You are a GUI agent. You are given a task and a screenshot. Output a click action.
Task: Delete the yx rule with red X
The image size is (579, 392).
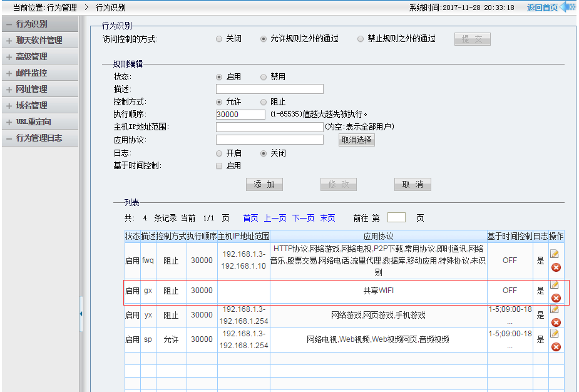click(x=556, y=322)
